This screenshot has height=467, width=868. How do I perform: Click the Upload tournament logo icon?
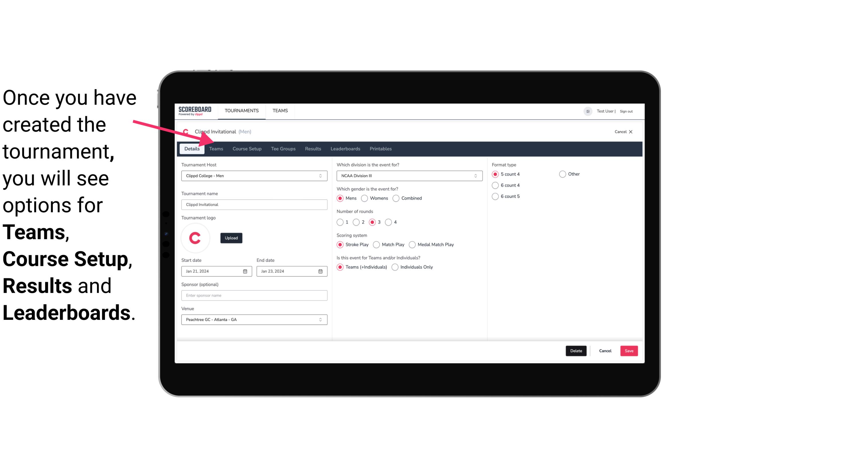[x=231, y=238]
